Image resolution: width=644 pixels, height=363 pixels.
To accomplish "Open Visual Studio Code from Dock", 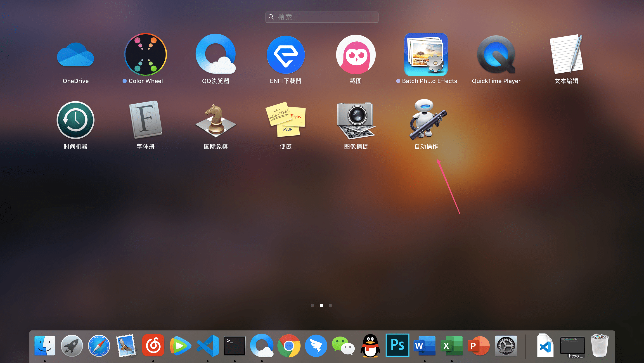I will [x=208, y=346].
